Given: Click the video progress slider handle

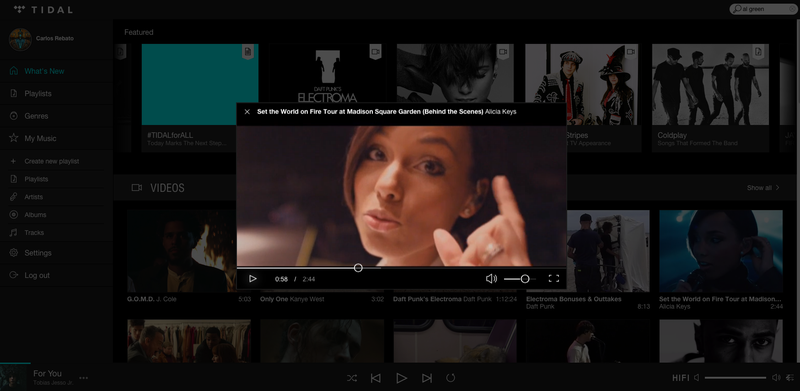Looking at the screenshot, I should 358,267.
